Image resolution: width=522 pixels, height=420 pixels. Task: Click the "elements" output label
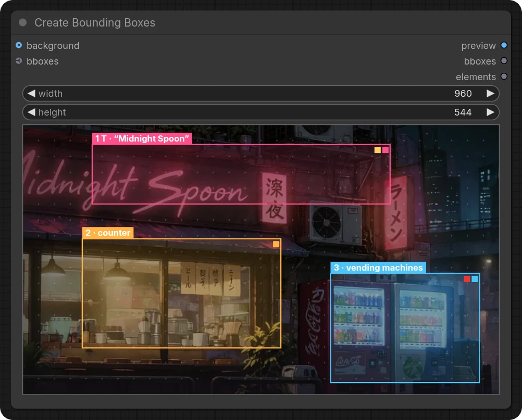pos(476,77)
